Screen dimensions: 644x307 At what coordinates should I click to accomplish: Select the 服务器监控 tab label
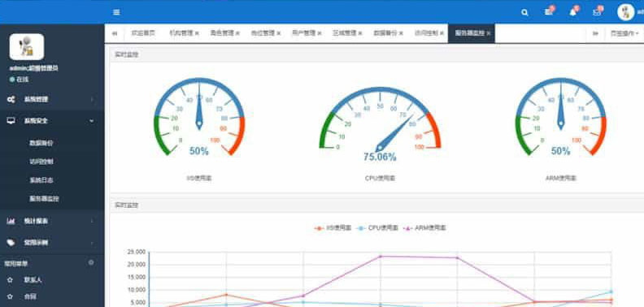tap(470, 33)
